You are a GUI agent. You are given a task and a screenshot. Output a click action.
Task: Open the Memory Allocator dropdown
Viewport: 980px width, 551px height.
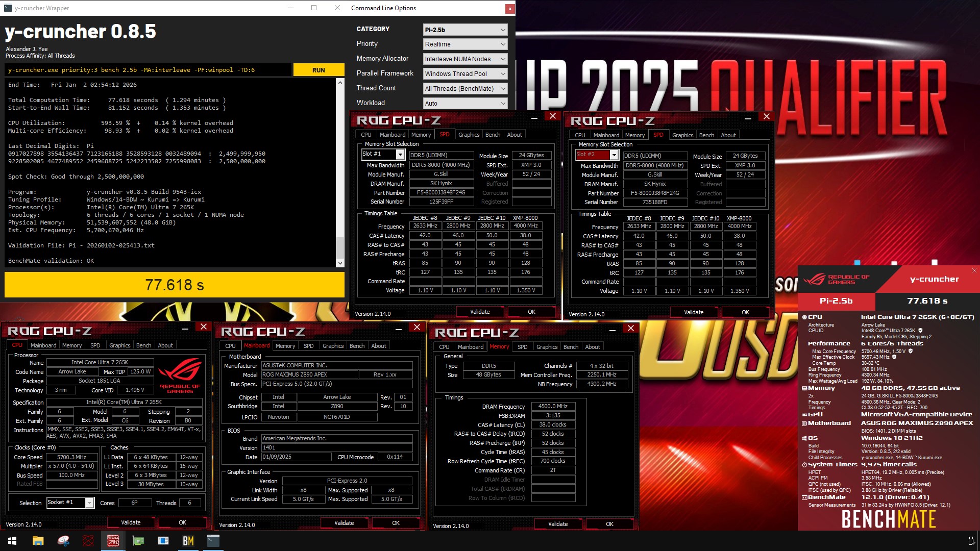465,59
